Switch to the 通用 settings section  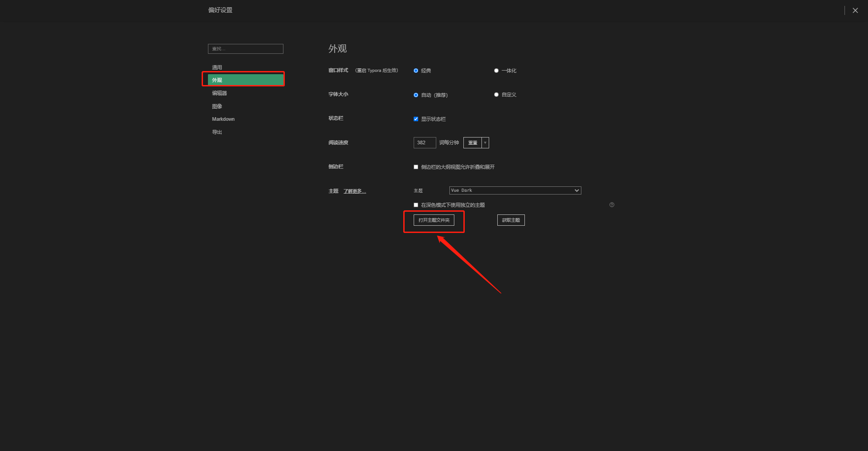(x=217, y=67)
